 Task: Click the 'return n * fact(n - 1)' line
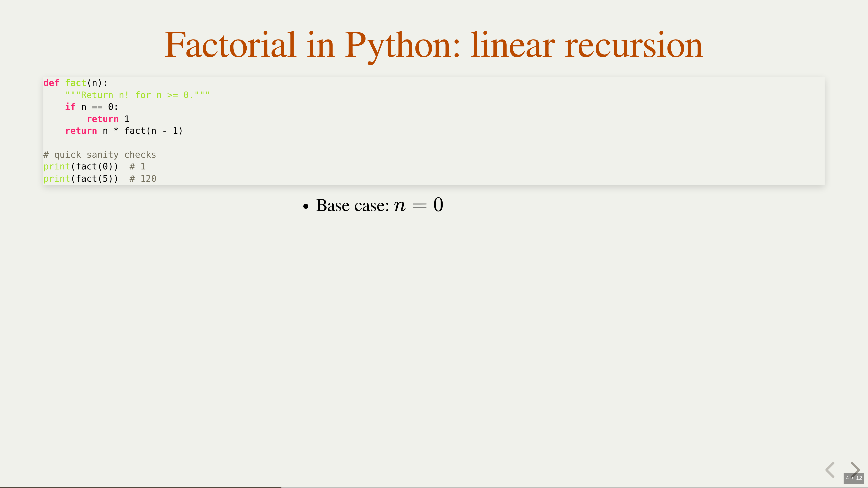124,131
